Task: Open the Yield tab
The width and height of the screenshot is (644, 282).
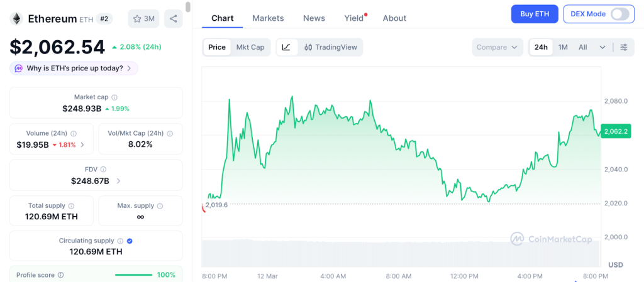Action: pyautogui.click(x=354, y=18)
